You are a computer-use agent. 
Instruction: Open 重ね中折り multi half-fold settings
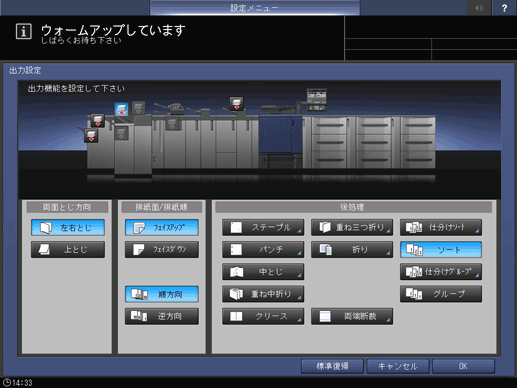[x=263, y=294]
